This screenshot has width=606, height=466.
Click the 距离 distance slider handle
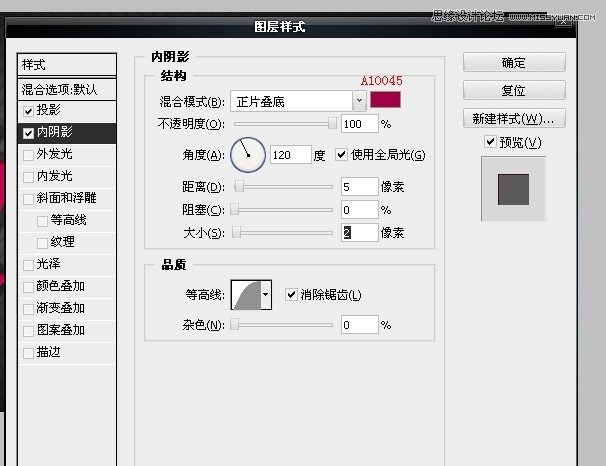(x=240, y=186)
